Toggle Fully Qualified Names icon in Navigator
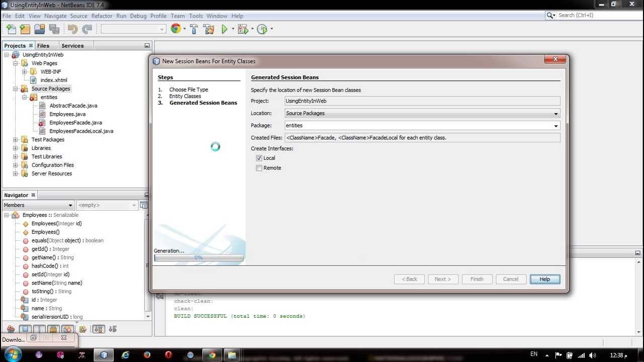Screen dimensions: 644x362 [83, 329]
